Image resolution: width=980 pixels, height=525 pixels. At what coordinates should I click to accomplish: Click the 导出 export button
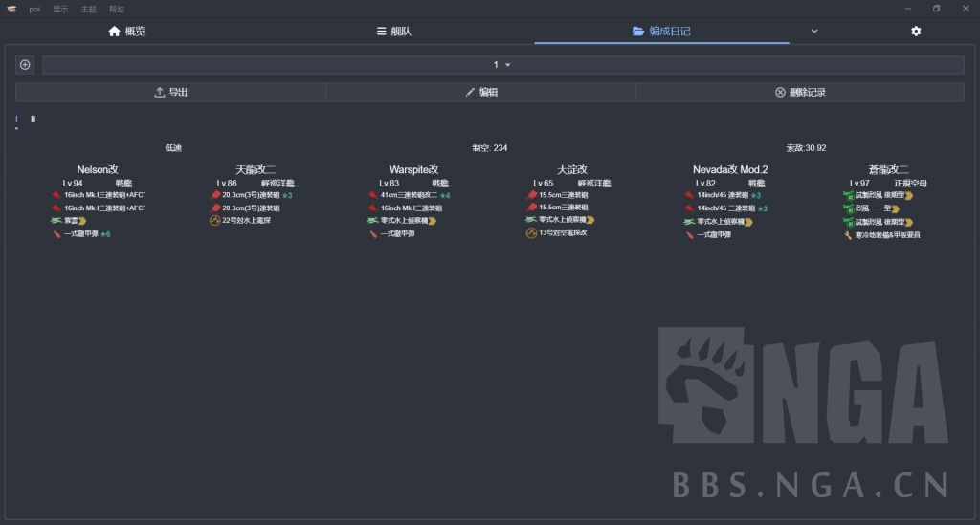(x=170, y=92)
